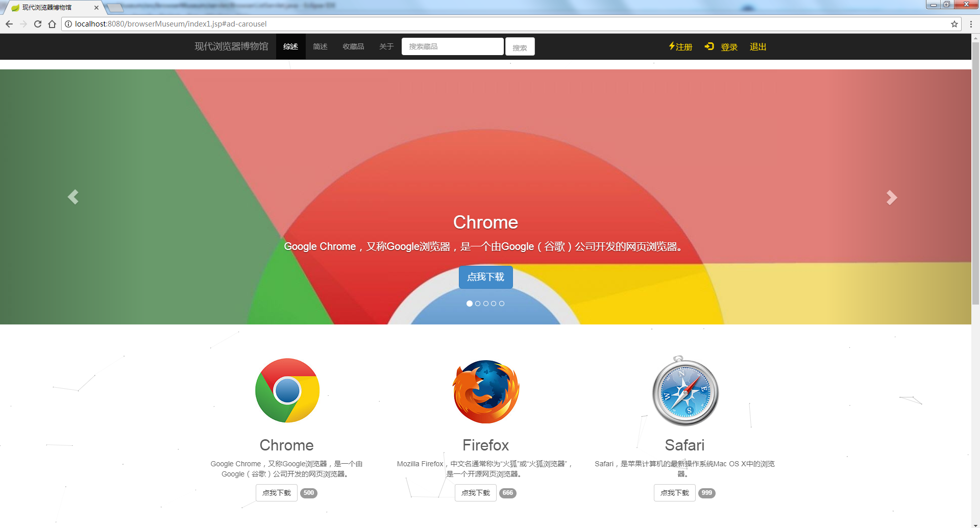Click the 登录 login arrow icon
The image size is (980, 528).
[709, 46]
